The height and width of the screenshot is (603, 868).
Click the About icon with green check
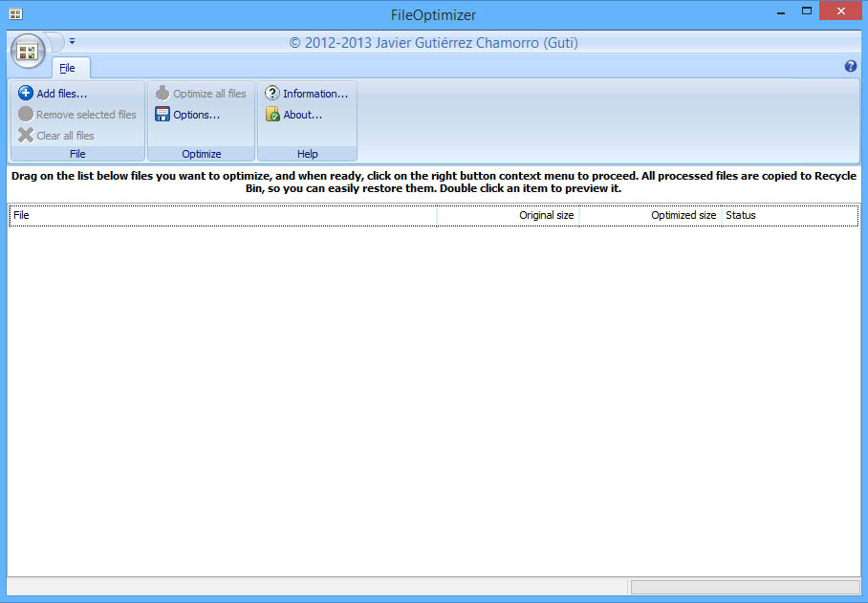(271, 114)
